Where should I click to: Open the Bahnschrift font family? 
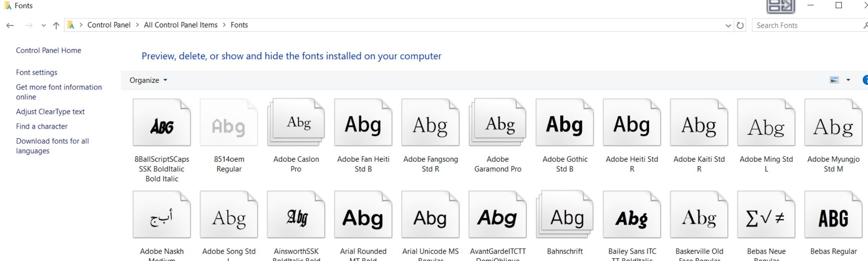coord(565,215)
